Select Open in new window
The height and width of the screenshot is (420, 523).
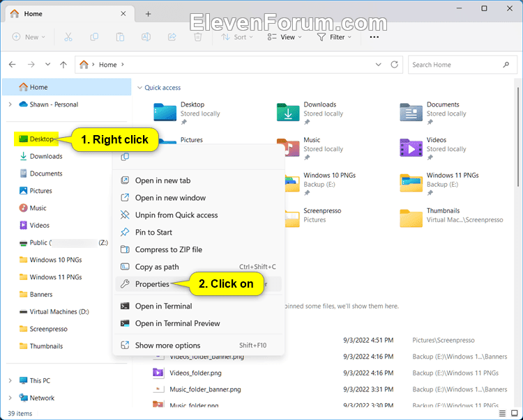[199, 198]
